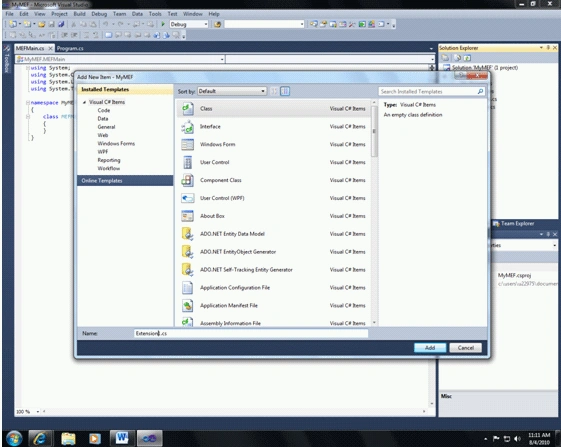Click the Action Center flag tray icon

496,438
